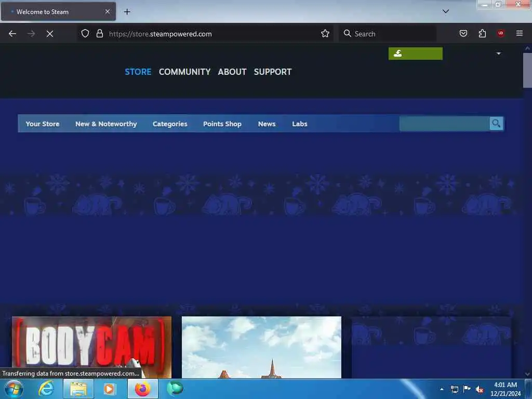
Task: Go back using the browser back arrow
Action: [12, 34]
